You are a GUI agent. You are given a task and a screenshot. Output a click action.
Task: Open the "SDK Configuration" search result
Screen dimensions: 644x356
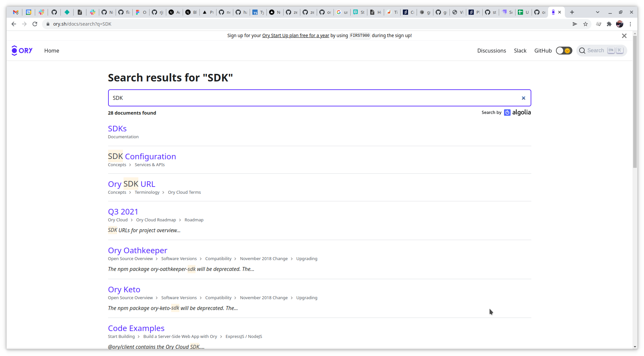click(142, 156)
